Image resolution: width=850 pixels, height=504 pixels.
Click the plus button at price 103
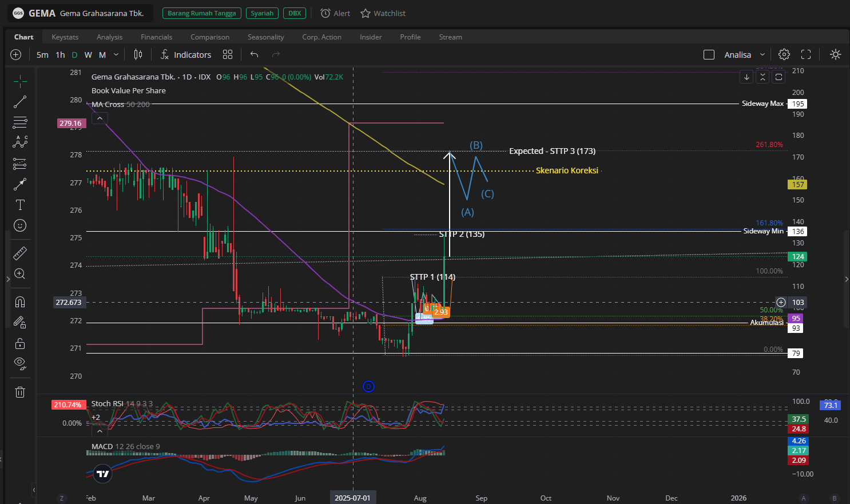781,302
